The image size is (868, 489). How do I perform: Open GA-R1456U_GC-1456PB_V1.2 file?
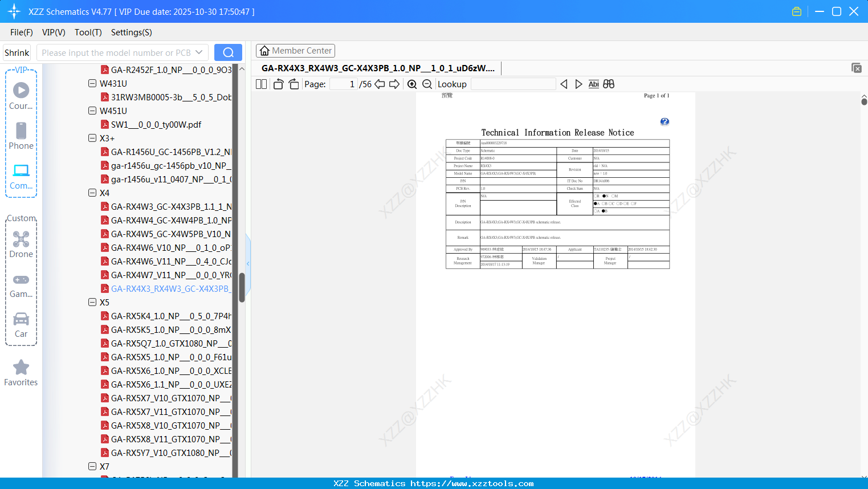coord(172,152)
